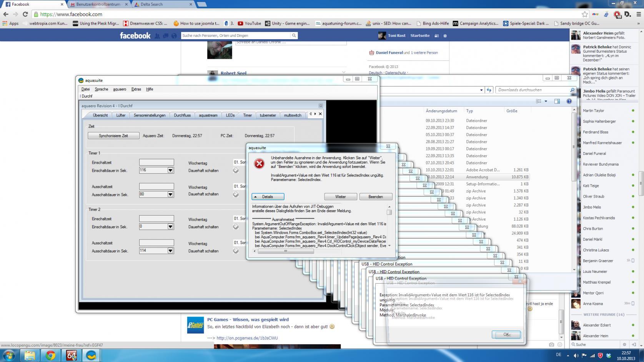Image resolution: width=644 pixels, height=362 pixels.
Task: Open the on.pcgames.de link
Action: (x=247, y=338)
